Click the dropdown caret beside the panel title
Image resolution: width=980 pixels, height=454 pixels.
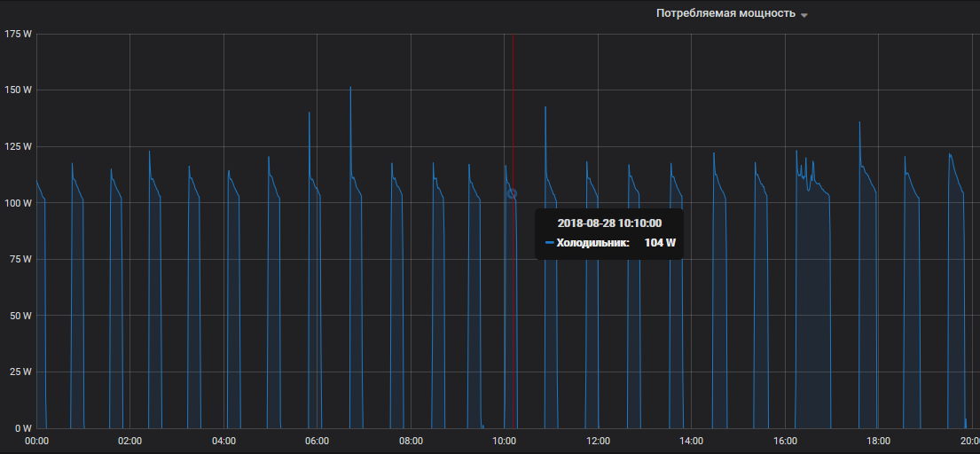click(804, 15)
